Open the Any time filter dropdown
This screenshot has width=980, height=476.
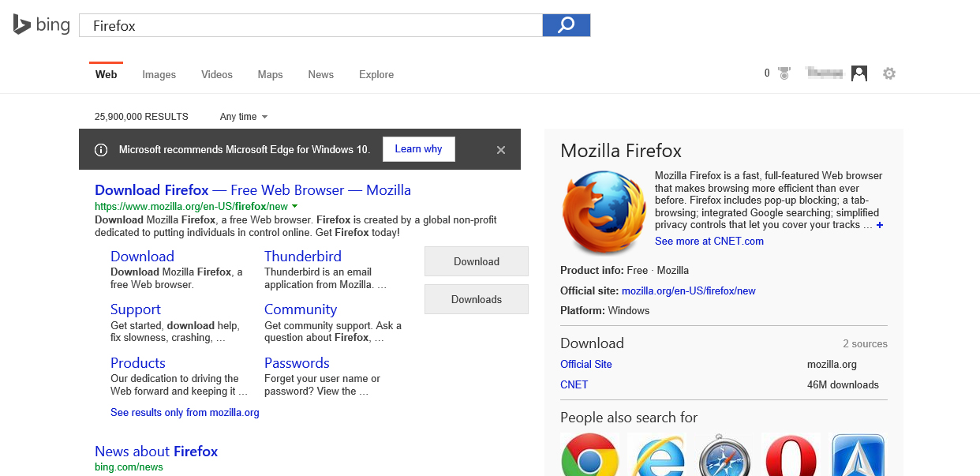pyautogui.click(x=244, y=117)
